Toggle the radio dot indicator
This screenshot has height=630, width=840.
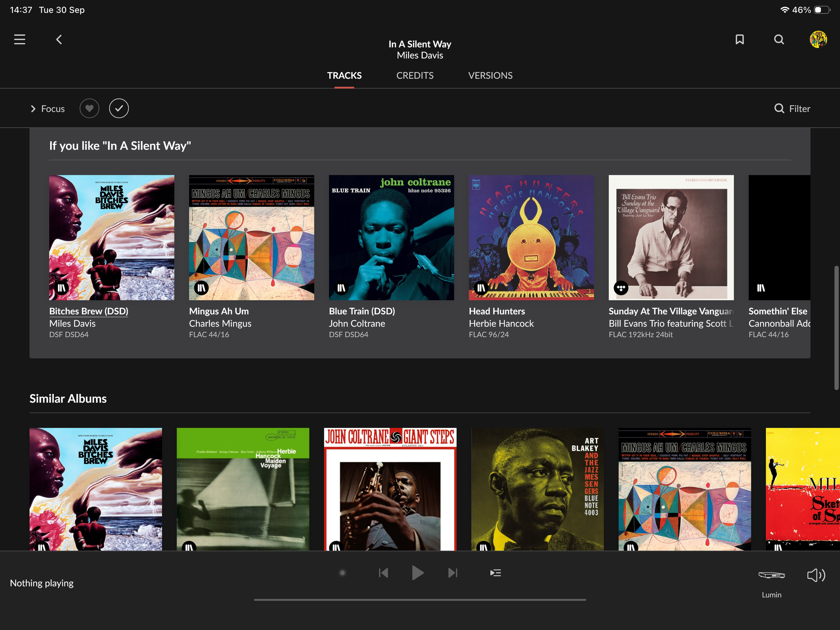[342, 573]
